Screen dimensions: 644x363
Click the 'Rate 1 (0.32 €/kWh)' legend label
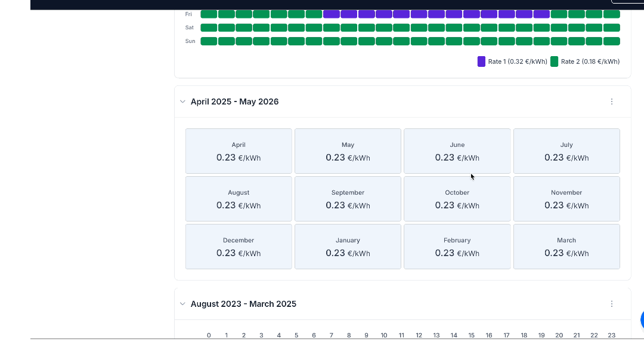pyautogui.click(x=518, y=61)
